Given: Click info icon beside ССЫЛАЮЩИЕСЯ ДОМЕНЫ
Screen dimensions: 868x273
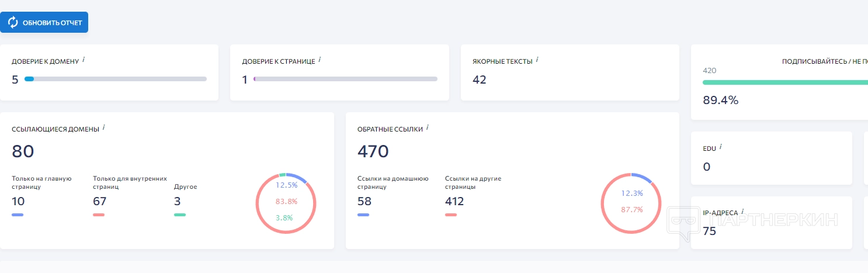Looking at the screenshot, I should click(x=104, y=127).
